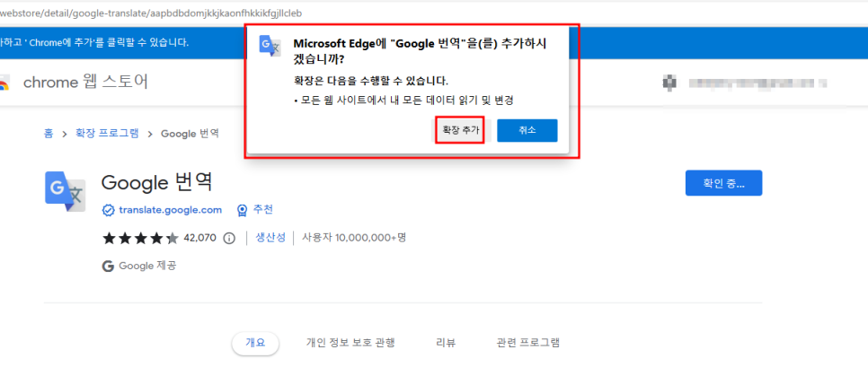Click the 취소 button in dialog
Image resolution: width=868 pixels, height=376 pixels.
coord(527,130)
